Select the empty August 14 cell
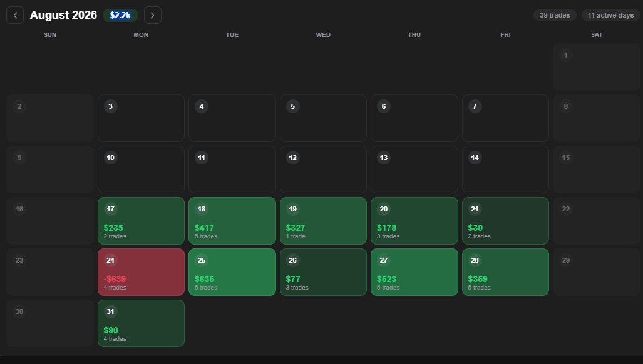 (505, 169)
